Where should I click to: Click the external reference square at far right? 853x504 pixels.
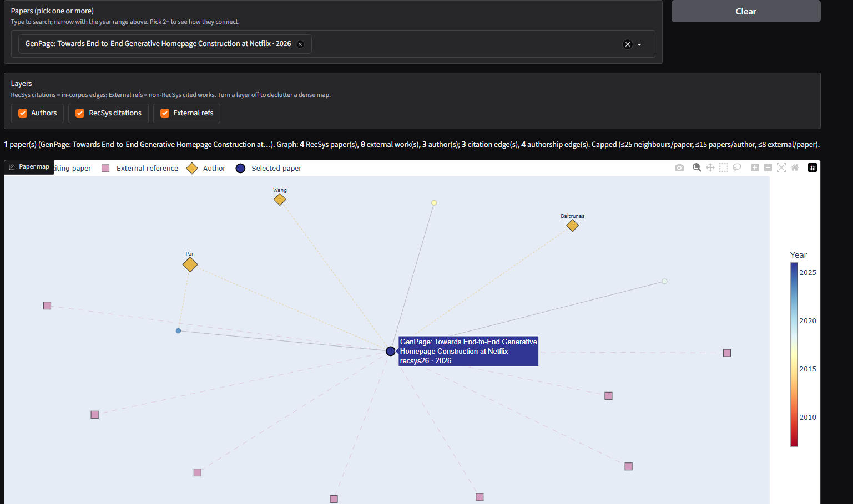tap(727, 353)
